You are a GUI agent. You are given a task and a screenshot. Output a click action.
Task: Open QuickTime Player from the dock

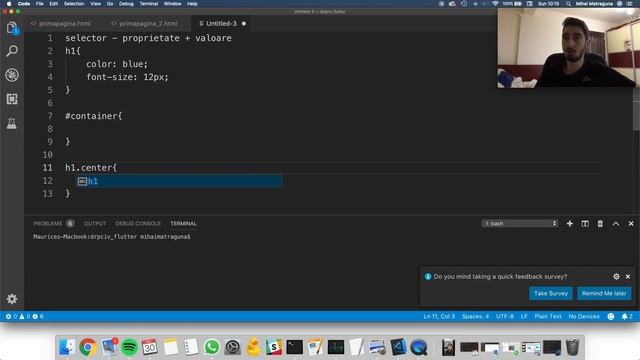418,347
